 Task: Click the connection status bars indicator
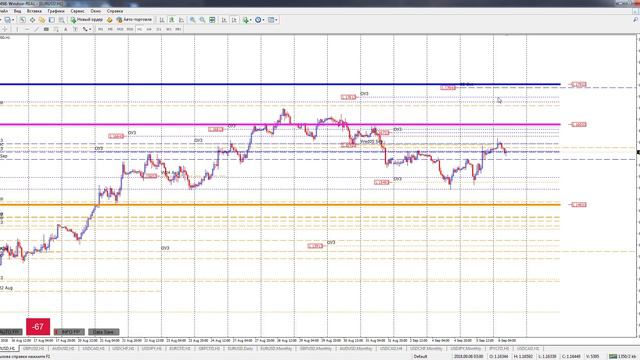[613, 356]
